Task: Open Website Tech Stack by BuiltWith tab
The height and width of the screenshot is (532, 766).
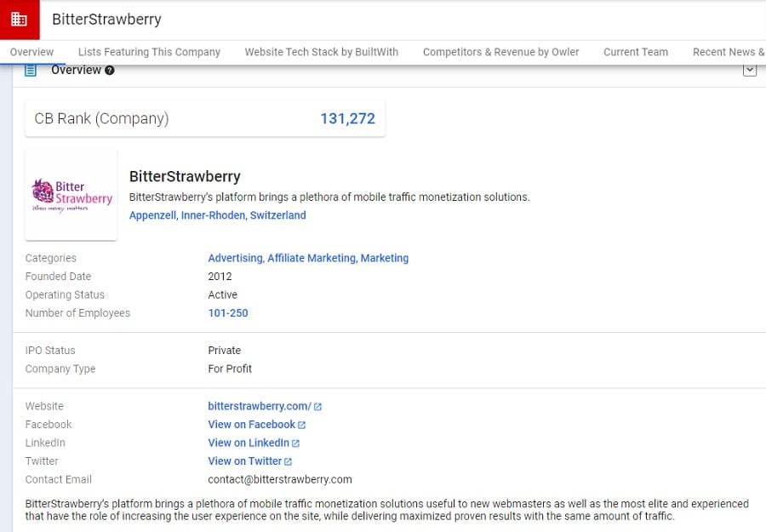Action: pos(322,52)
